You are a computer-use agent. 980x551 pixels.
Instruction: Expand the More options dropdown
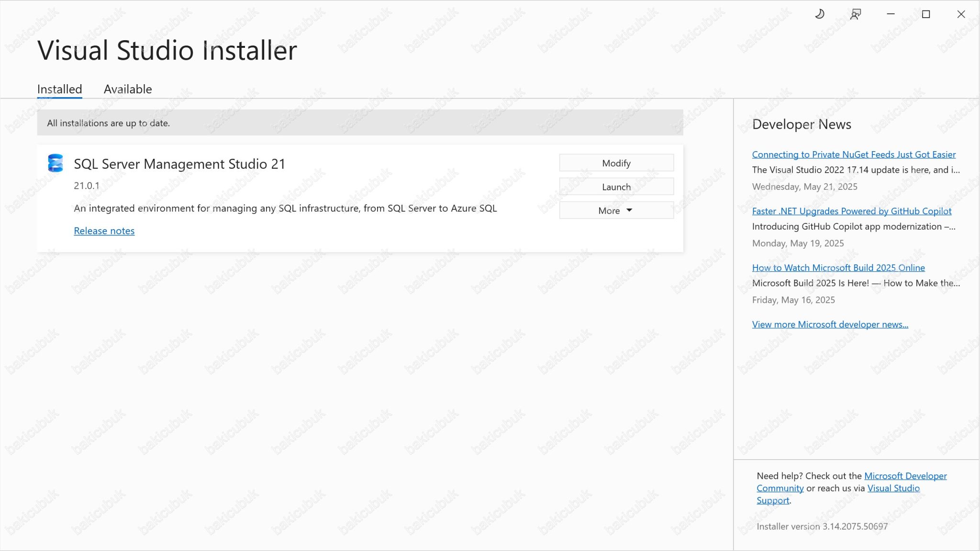point(616,210)
